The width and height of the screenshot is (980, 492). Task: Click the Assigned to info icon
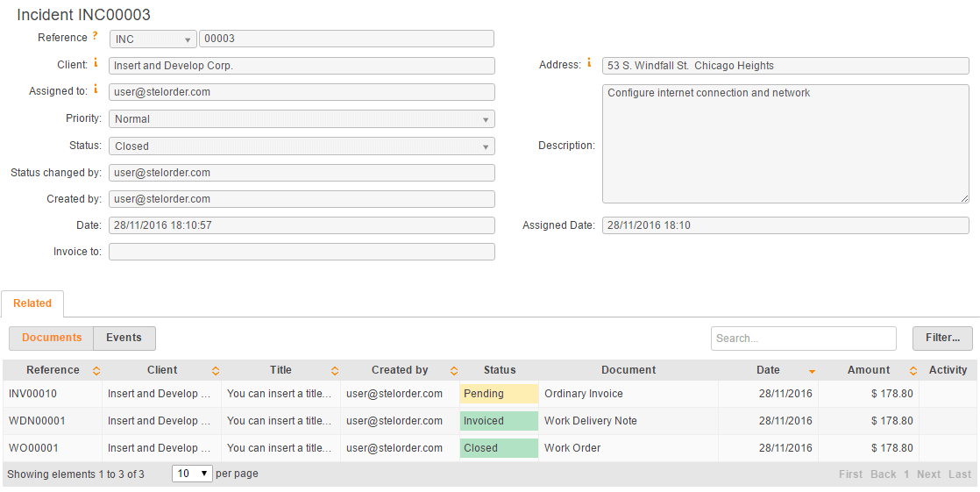tap(96, 89)
